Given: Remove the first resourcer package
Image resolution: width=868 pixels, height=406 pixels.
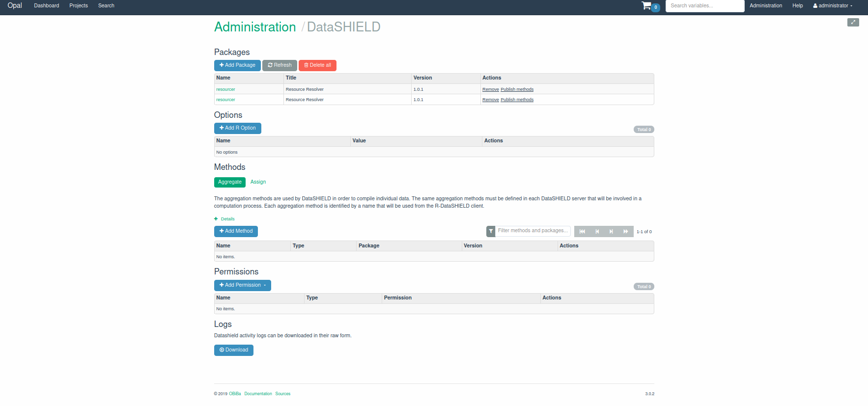Looking at the screenshot, I should coord(490,89).
